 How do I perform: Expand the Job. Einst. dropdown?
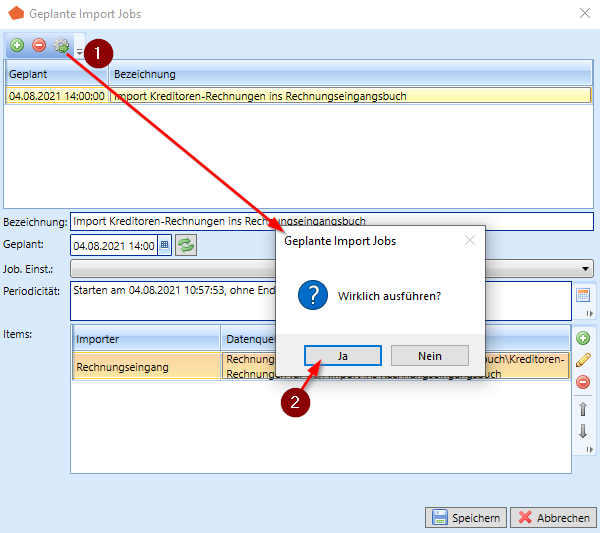pos(586,269)
